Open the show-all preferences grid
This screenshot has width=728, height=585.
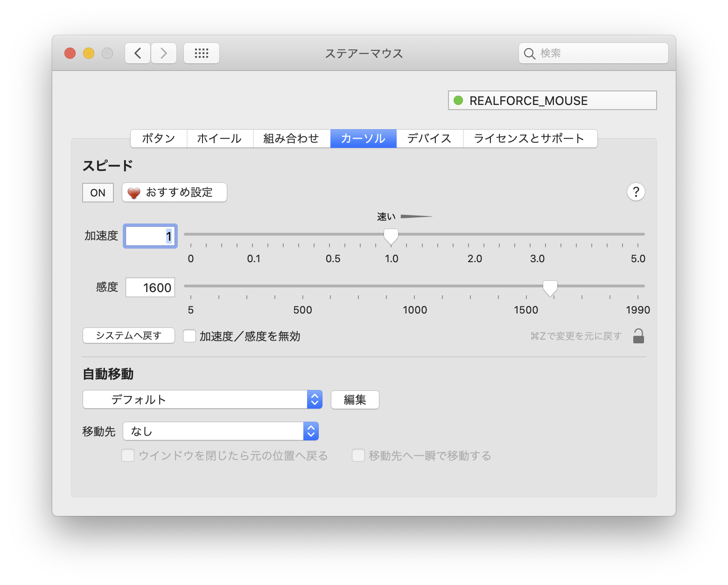click(201, 53)
